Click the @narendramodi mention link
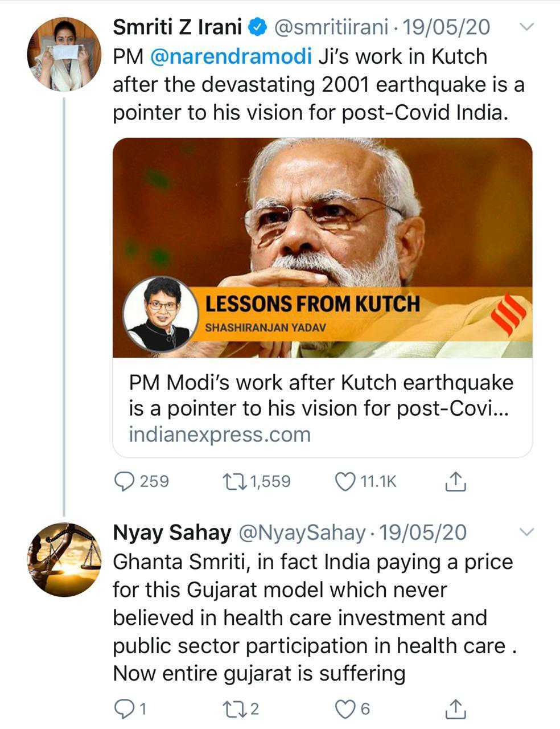 (x=231, y=56)
